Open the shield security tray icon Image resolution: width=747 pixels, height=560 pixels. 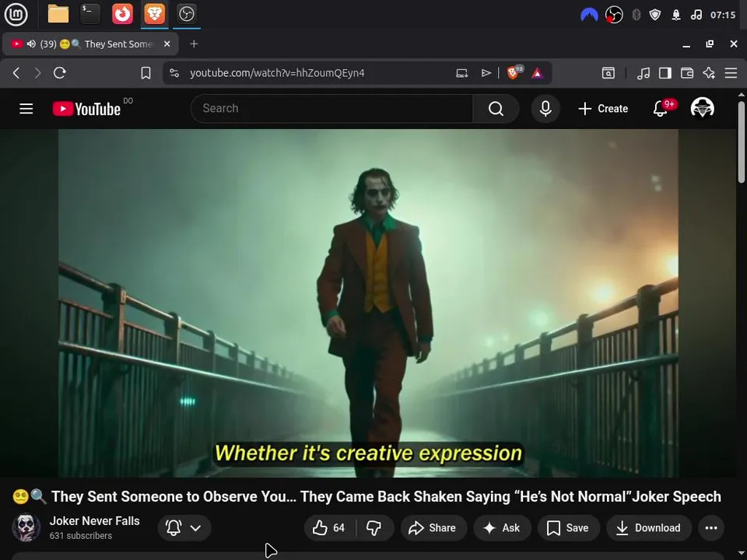click(655, 16)
